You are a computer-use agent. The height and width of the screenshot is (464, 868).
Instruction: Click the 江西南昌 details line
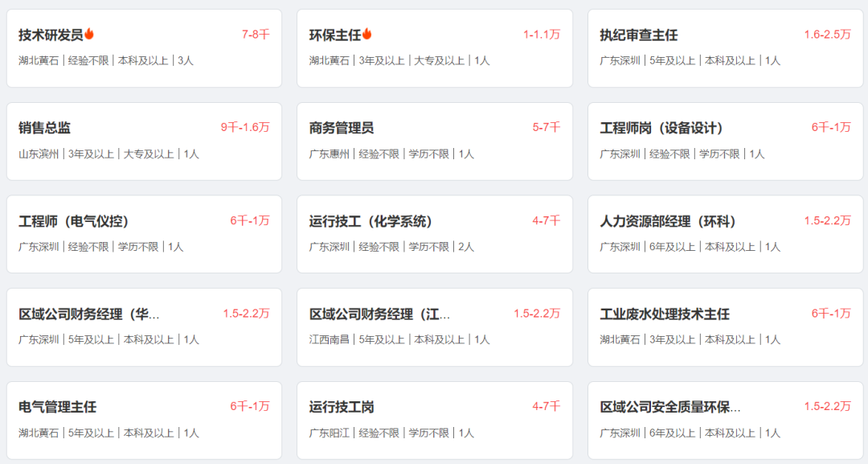point(399,339)
